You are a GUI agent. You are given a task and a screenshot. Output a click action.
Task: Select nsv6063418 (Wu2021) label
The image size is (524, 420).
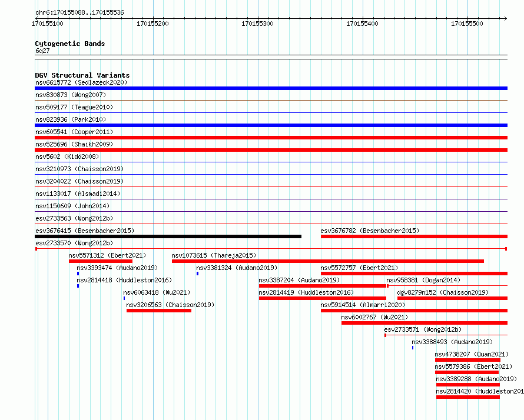[157, 292]
